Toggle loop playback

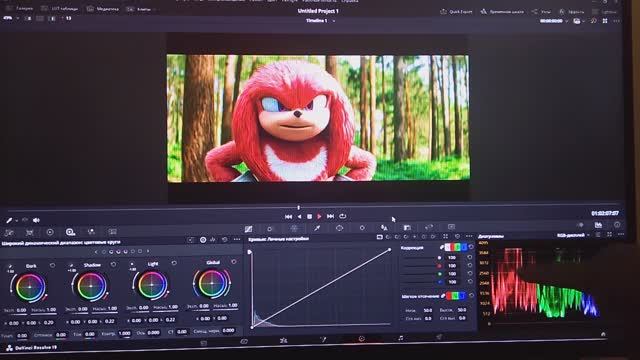(x=342, y=216)
